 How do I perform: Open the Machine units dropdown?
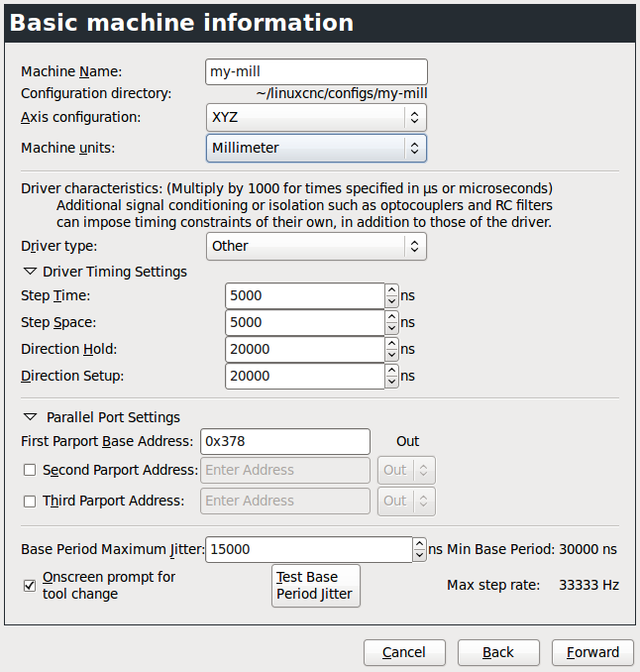click(x=316, y=148)
